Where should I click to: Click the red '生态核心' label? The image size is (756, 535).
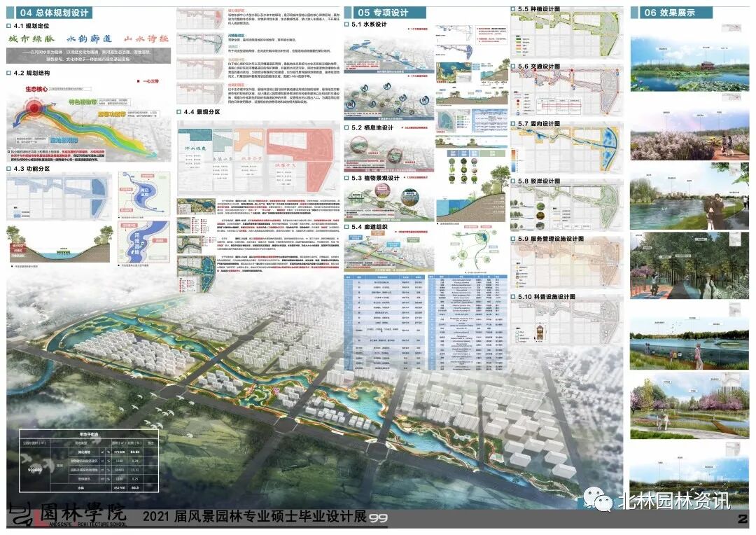[36, 89]
